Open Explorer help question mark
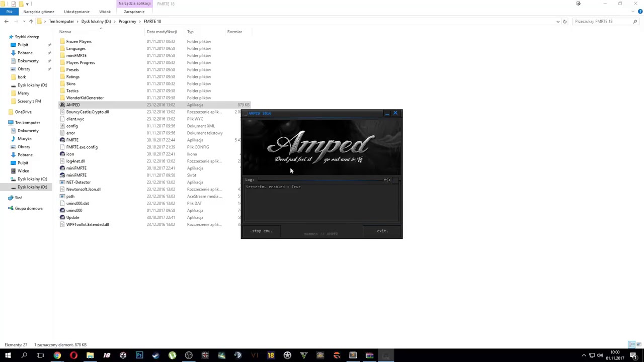The width and height of the screenshot is (644, 362). coord(640,12)
